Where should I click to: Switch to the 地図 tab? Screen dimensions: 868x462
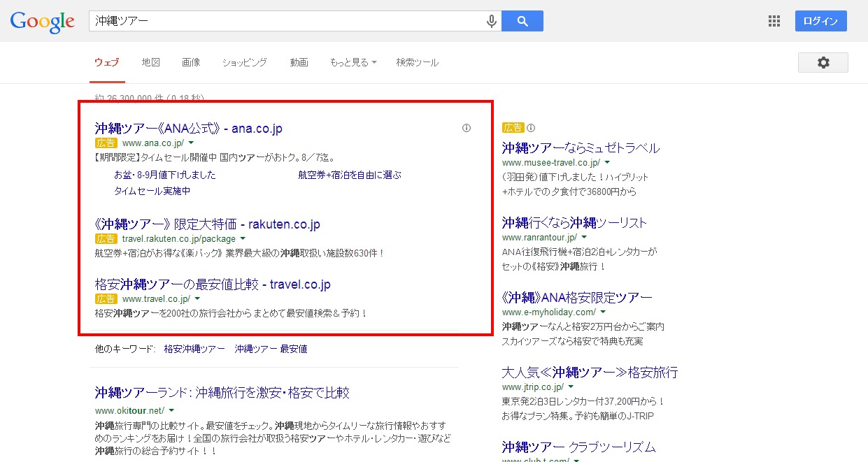coord(151,62)
